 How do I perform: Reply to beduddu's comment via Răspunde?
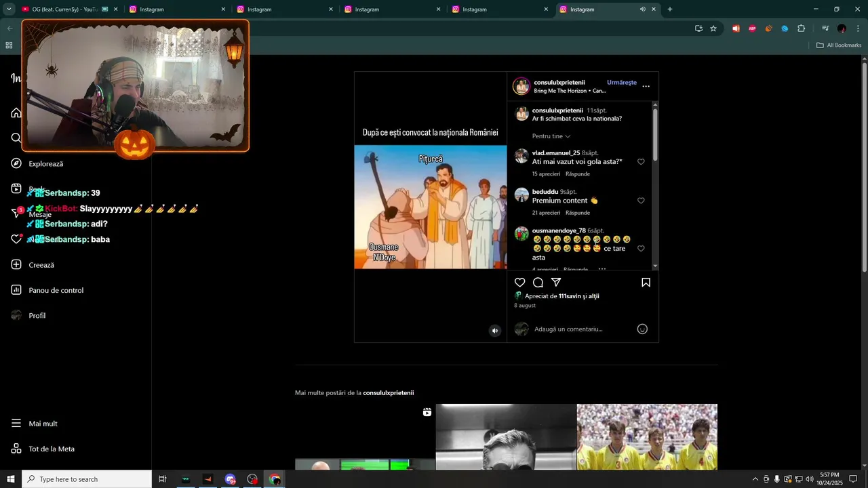click(578, 213)
